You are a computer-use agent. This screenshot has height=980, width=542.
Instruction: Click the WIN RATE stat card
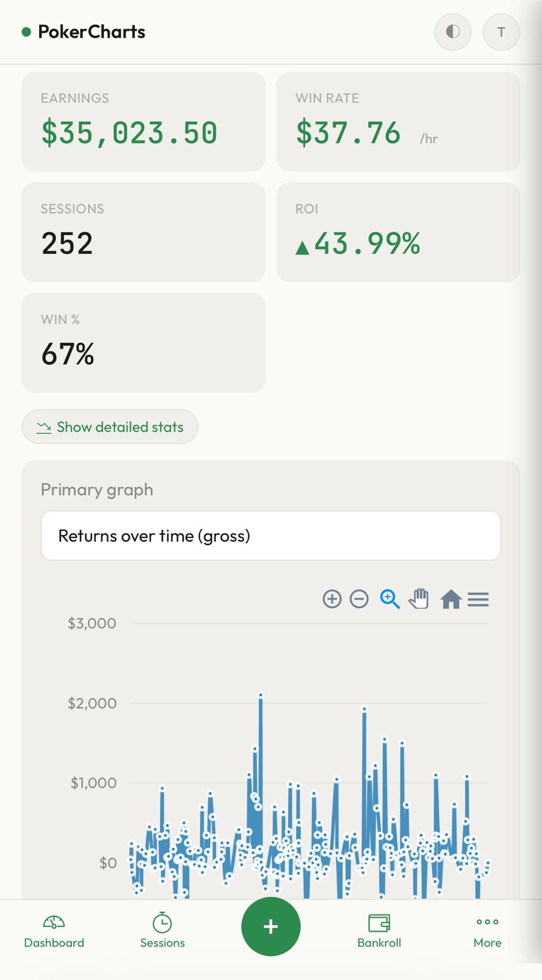click(x=398, y=121)
